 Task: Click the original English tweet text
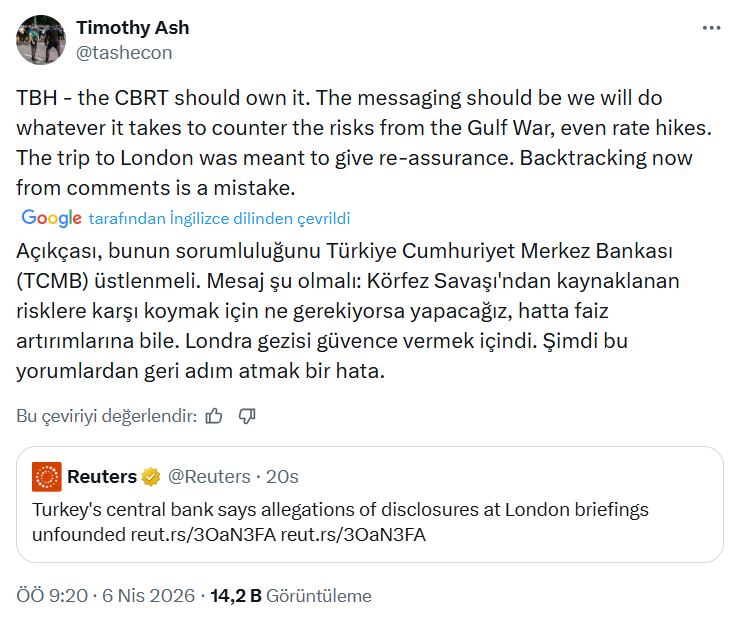pyautogui.click(x=350, y=143)
